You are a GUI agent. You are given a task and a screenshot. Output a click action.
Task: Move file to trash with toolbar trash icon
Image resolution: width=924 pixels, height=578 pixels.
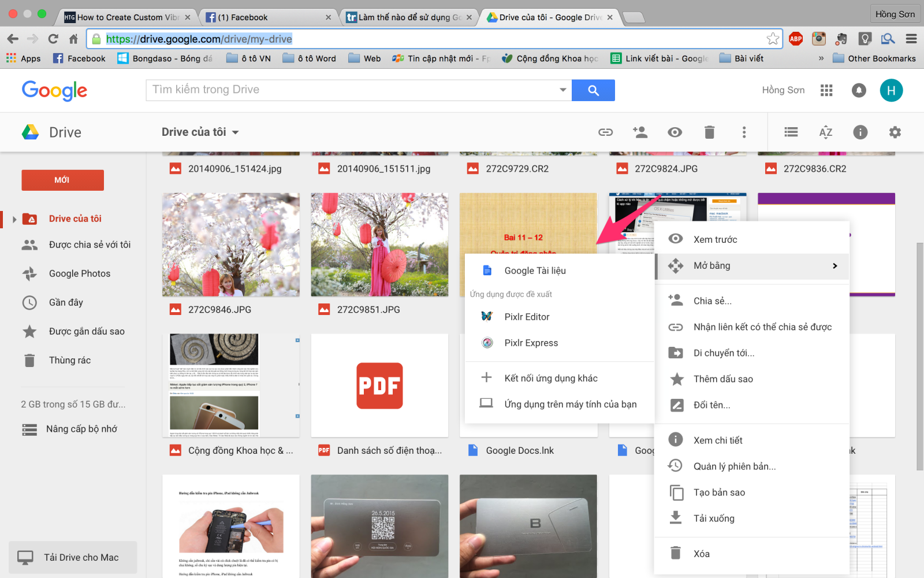click(710, 132)
